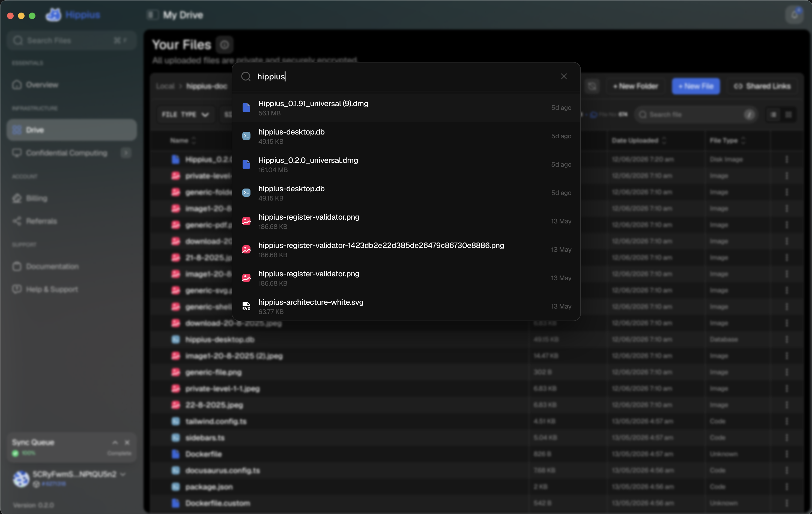Screen dimensions: 812x514
Task: Open notifications from the bell icon at top right
Action: 795,15
